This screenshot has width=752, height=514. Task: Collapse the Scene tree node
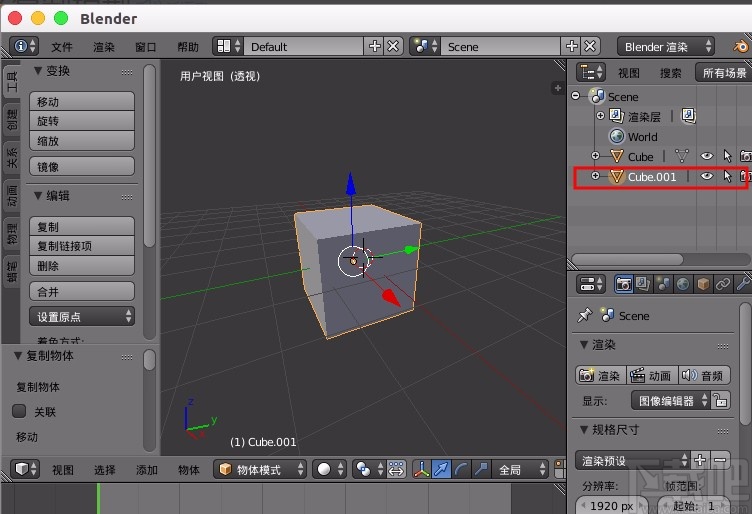[576, 95]
